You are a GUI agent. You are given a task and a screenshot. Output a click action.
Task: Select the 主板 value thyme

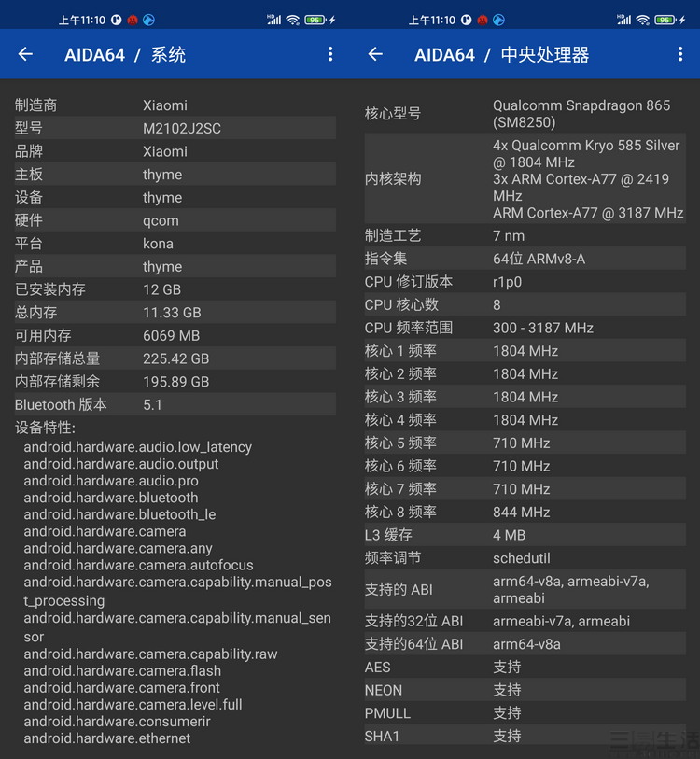pyautogui.click(x=162, y=175)
